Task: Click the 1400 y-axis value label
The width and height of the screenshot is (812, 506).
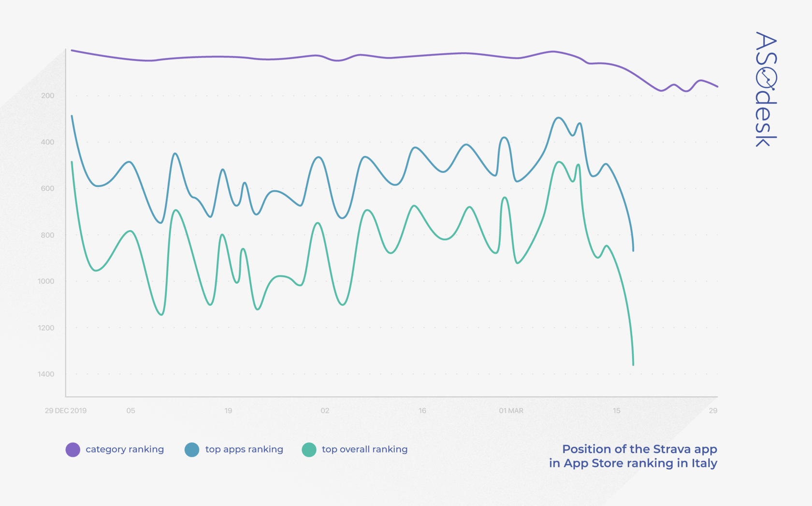Action: click(x=46, y=374)
